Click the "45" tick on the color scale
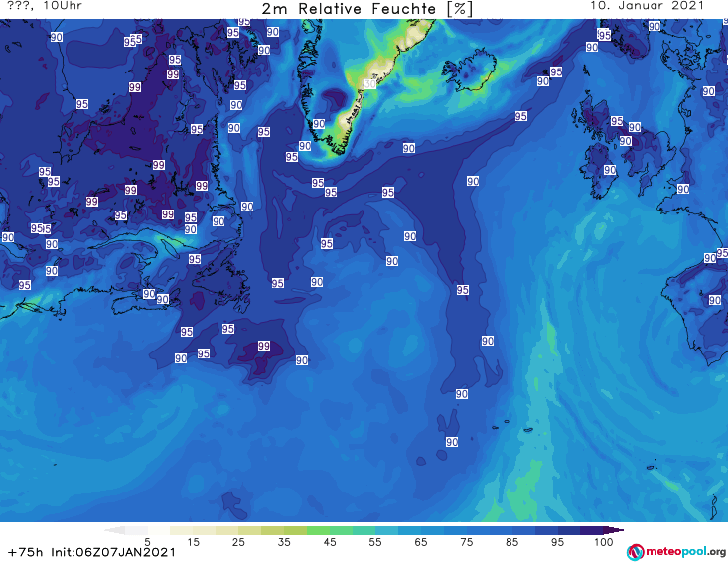The height and width of the screenshot is (562, 728). click(329, 541)
